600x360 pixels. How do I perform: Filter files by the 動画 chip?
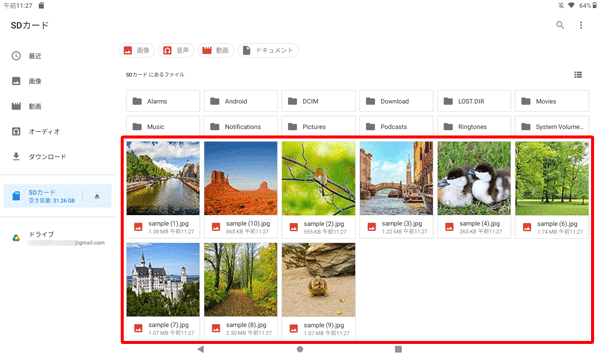click(216, 50)
